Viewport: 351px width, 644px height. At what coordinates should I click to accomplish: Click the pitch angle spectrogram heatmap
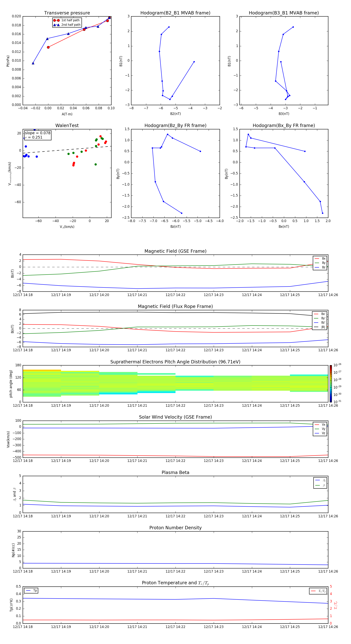click(x=175, y=383)
